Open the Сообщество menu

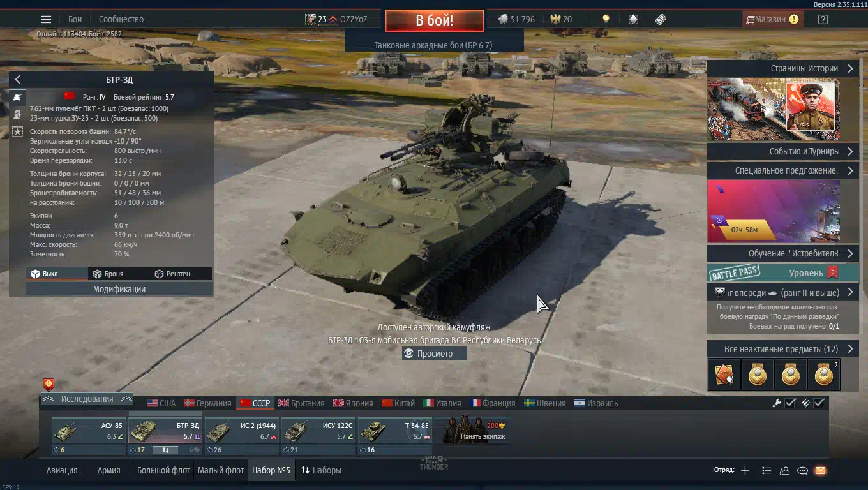pos(121,19)
